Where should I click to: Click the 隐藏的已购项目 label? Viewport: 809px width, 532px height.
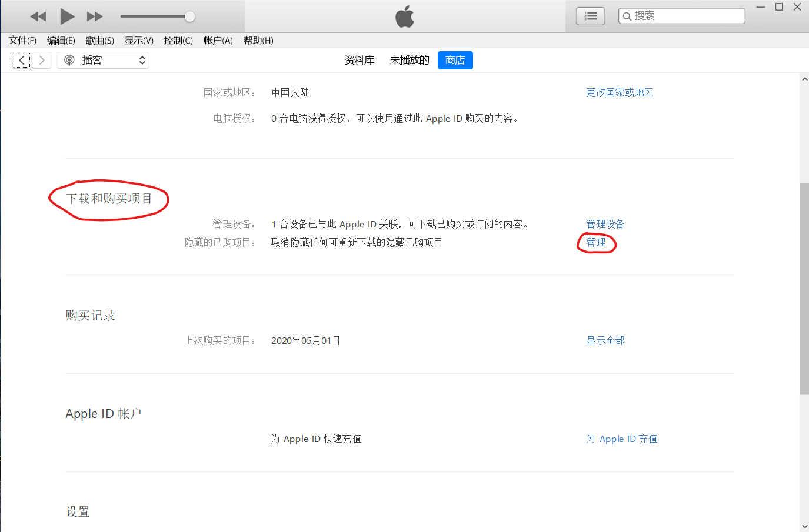[219, 242]
